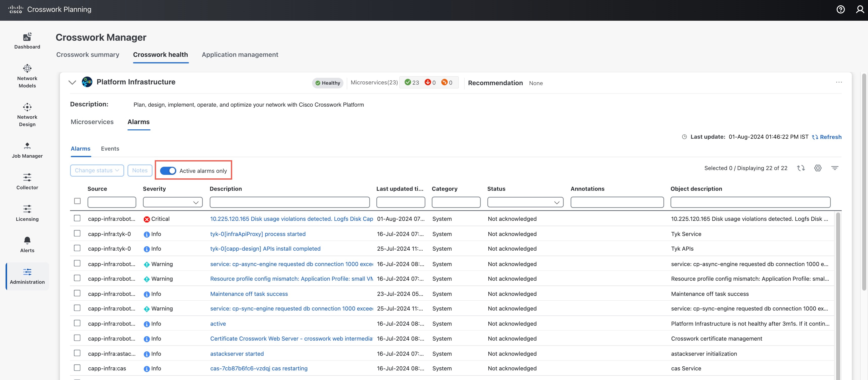868x380 pixels.
Task: Open the Status filter dropdown
Action: click(525, 202)
